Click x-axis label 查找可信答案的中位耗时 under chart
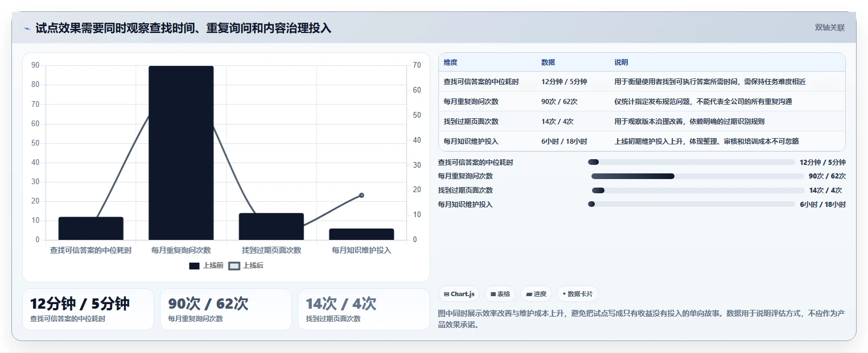Viewport: 868px width, 353px height. pos(91,250)
